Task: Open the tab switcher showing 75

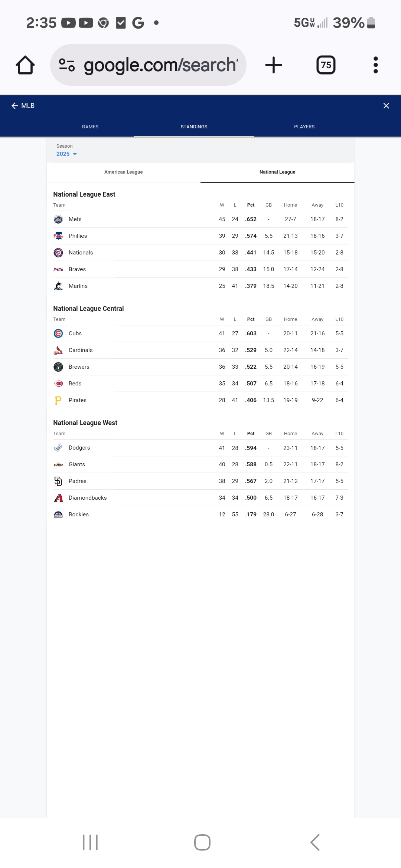Action: pyautogui.click(x=326, y=65)
